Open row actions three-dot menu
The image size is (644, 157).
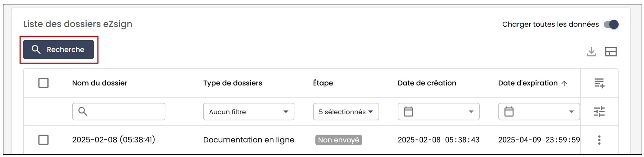coord(599,140)
